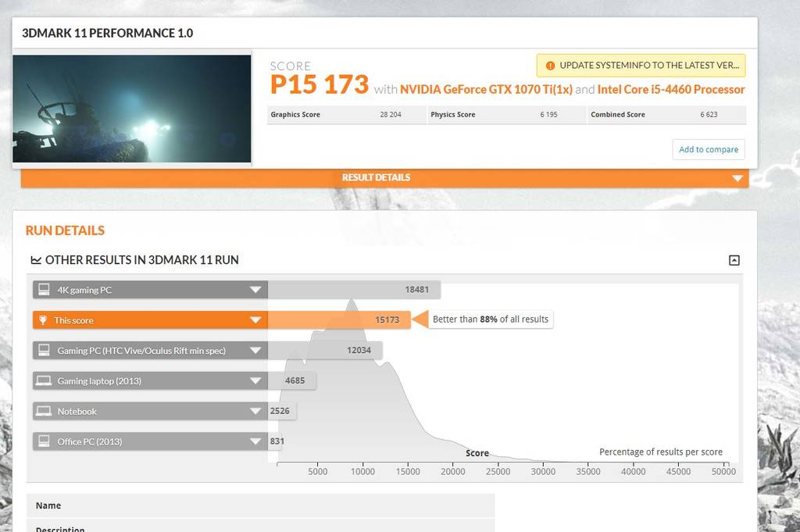Viewport: 800px width, 532px height.
Task: Click the 4K gaming PC monitor icon
Action: tap(44, 290)
